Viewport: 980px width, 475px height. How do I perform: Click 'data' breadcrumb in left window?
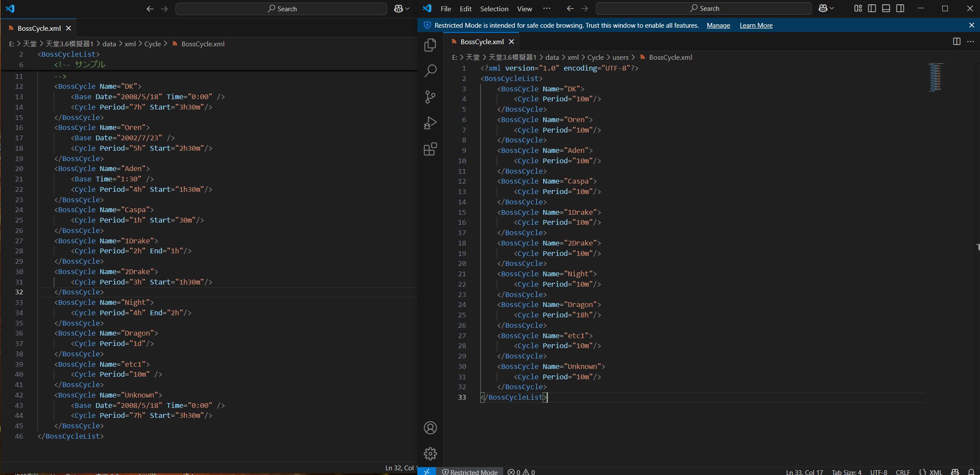[109, 44]
